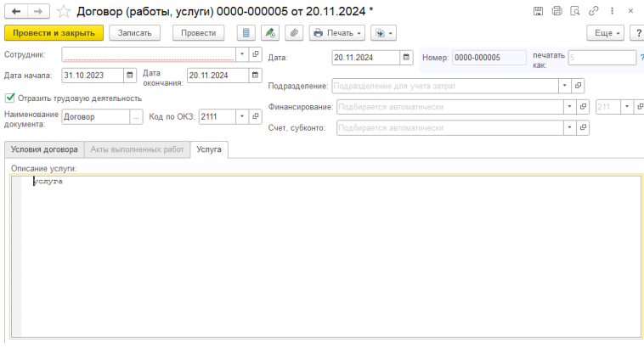This screenshot has height=348, width=644.
Task: Switch to Условия договора tab
Action: (44, 149)
